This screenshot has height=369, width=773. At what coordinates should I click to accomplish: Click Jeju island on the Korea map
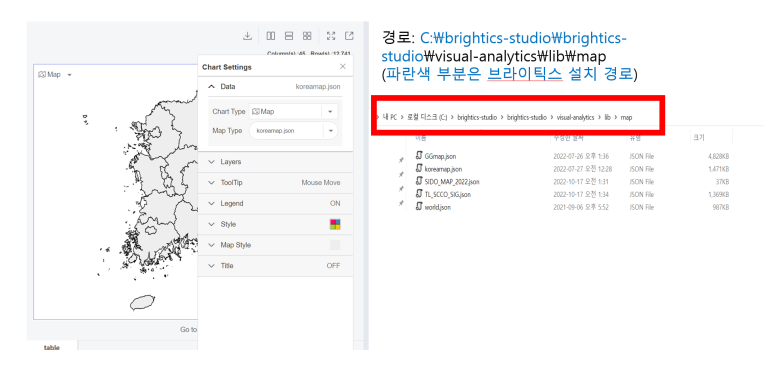pos(142,302)
